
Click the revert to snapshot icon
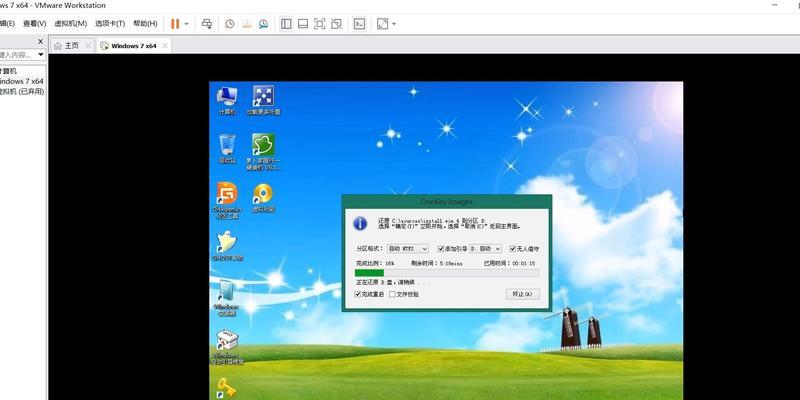pyautogui.click(x=246, y=23)
